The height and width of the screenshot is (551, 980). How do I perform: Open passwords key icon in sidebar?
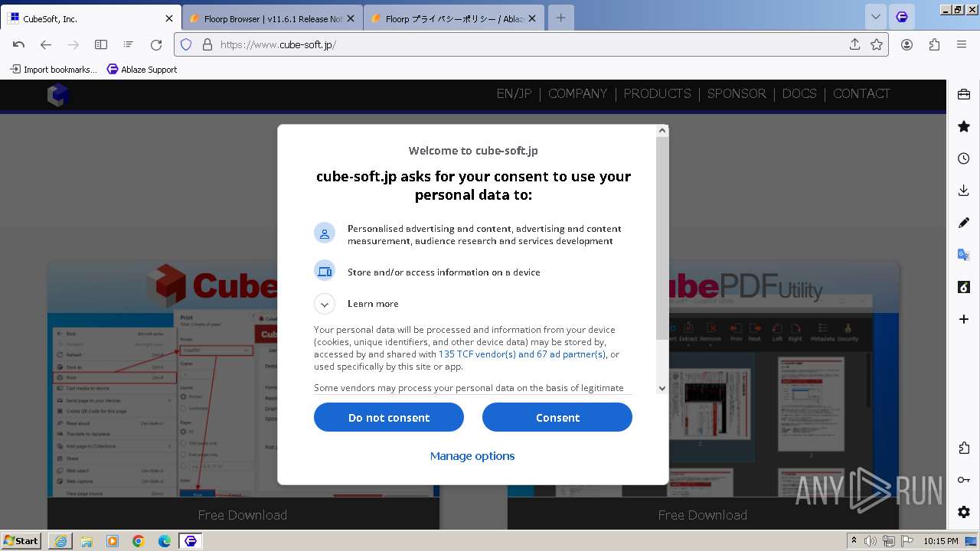pyautogui.click(x=964, y=480)
